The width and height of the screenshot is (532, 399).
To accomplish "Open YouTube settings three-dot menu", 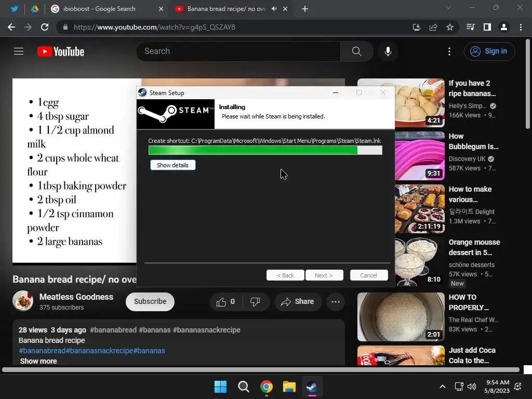I will click(449, 51).
